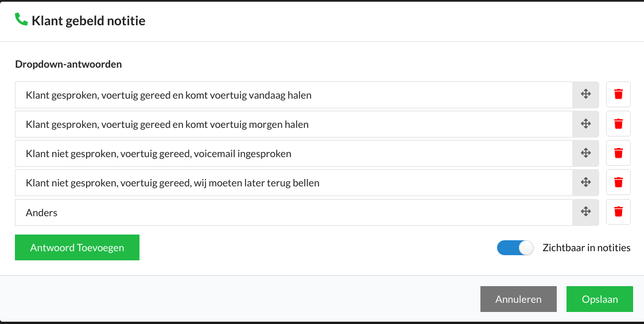
Task: Click the move handle beside Anders
Action: pyautogui.click(x=585, y=212)
